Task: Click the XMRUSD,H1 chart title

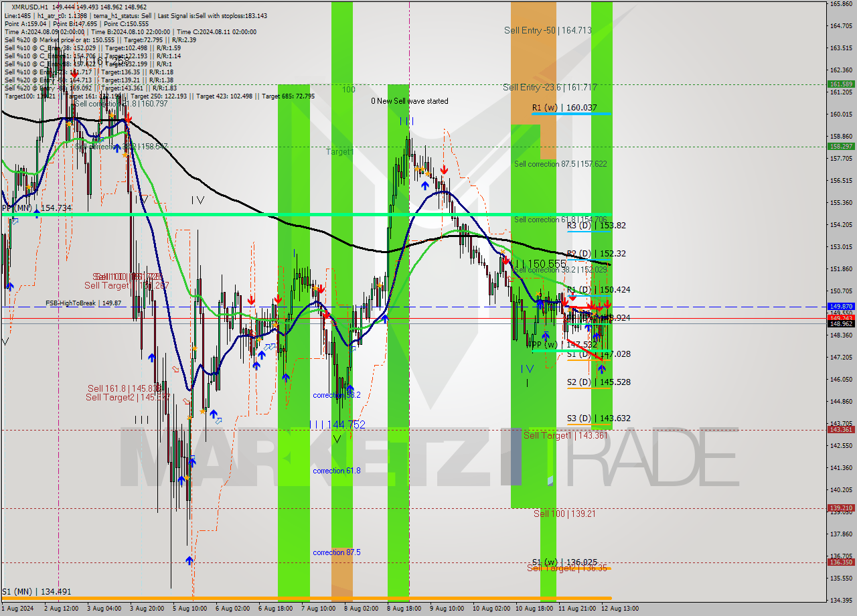Action: [x=30, y=7]
